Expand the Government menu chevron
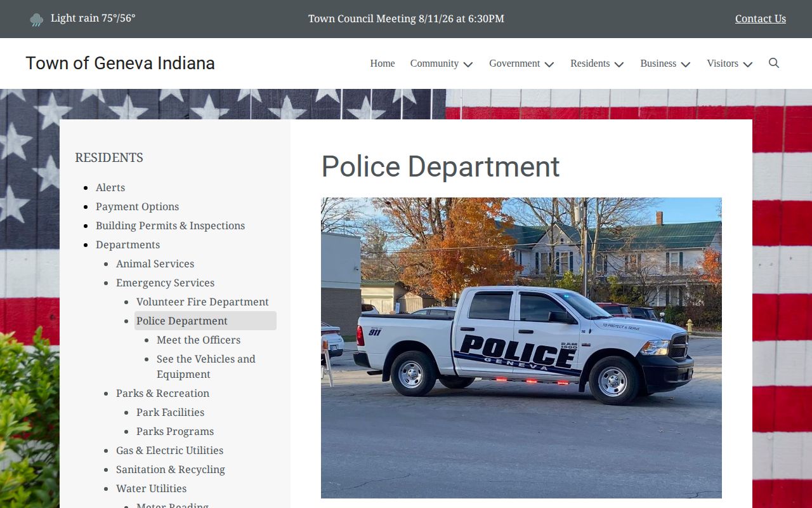 click(549, 64)
